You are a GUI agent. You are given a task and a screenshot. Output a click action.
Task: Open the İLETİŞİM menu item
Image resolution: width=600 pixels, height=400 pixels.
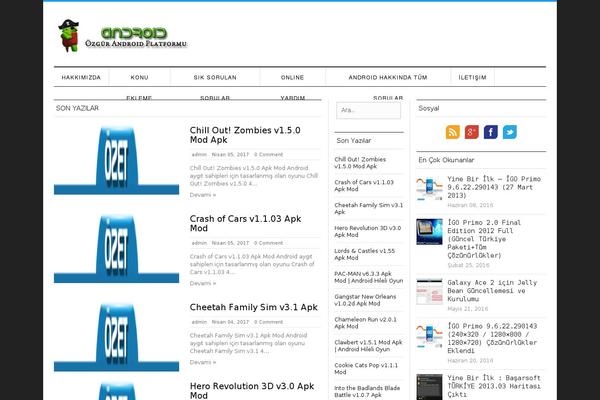(473, 77)
